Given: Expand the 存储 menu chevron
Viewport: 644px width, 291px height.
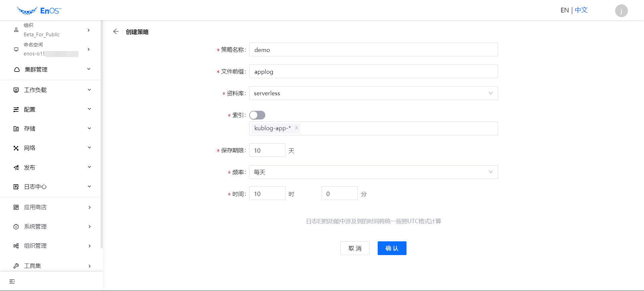Looking at the screenshot, I should click(89, 129).
